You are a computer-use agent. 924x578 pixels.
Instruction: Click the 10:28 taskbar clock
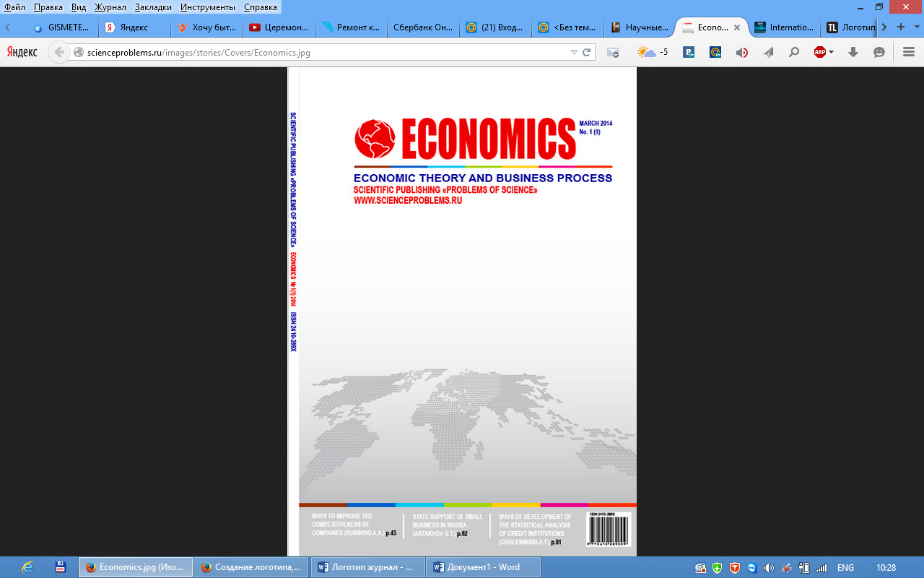tap(886, 567)
